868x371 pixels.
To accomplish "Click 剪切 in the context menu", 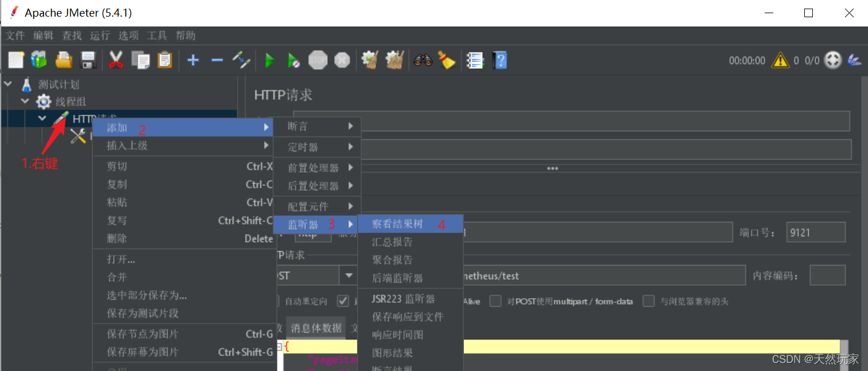I will point(183,166).
